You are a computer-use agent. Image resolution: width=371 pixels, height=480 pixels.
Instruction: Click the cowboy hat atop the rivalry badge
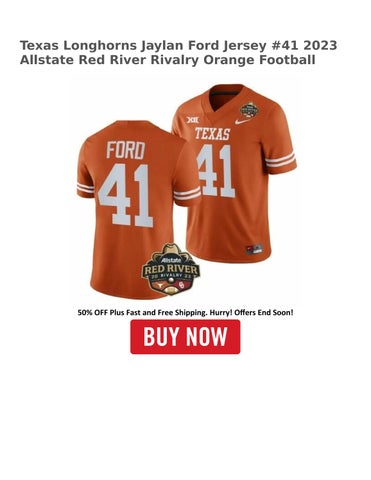click(170, 250)
